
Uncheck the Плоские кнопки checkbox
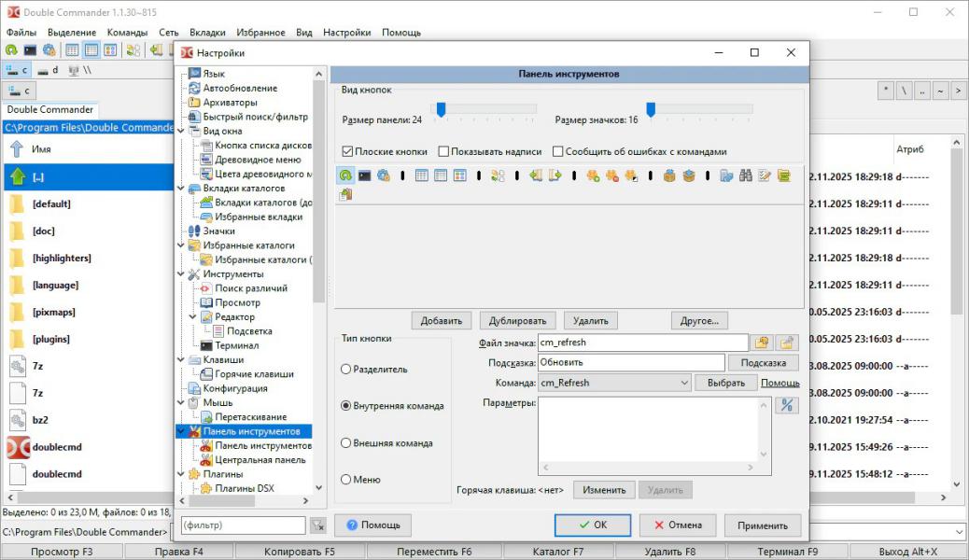pyautogui.click(x=347, y=151)
